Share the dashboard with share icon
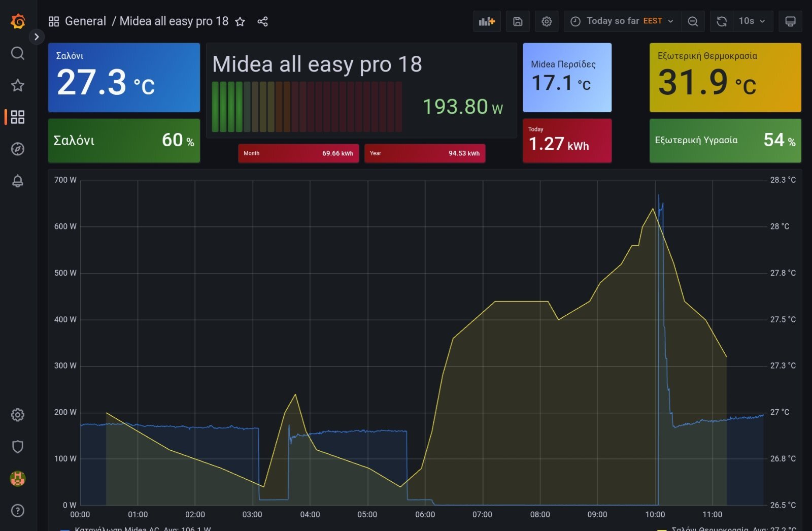This screenshot has width=812, height=531. point(262,21)
